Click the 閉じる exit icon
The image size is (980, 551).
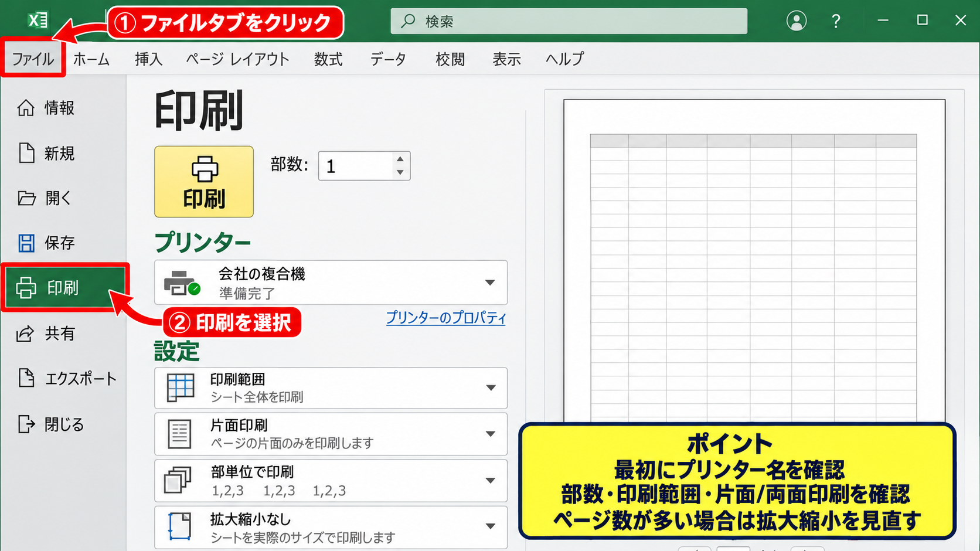(26, 424)
